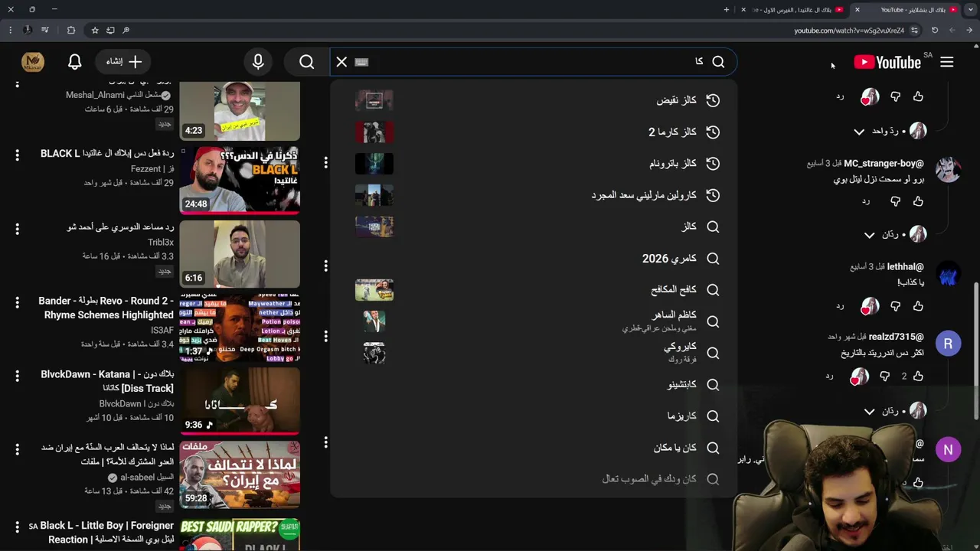Click the magnifier search button beside the search box
Viewport: 980px width, 551px height.
307,62
